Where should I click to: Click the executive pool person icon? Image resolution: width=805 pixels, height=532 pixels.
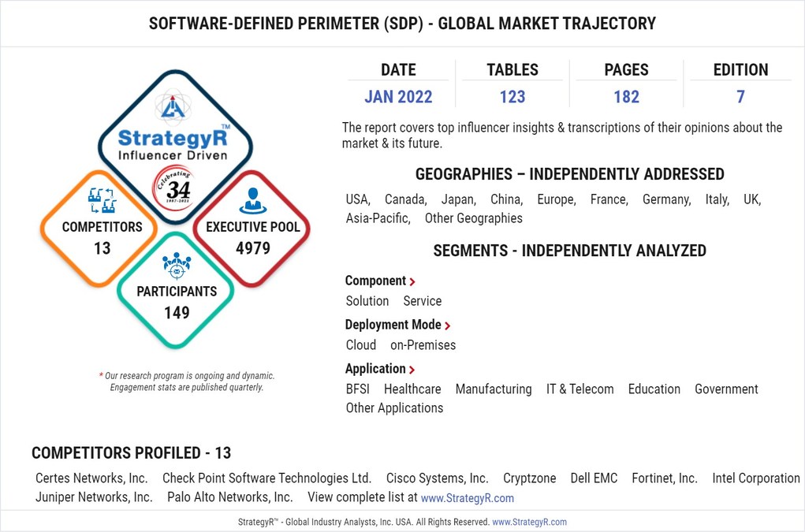[252, 201]
